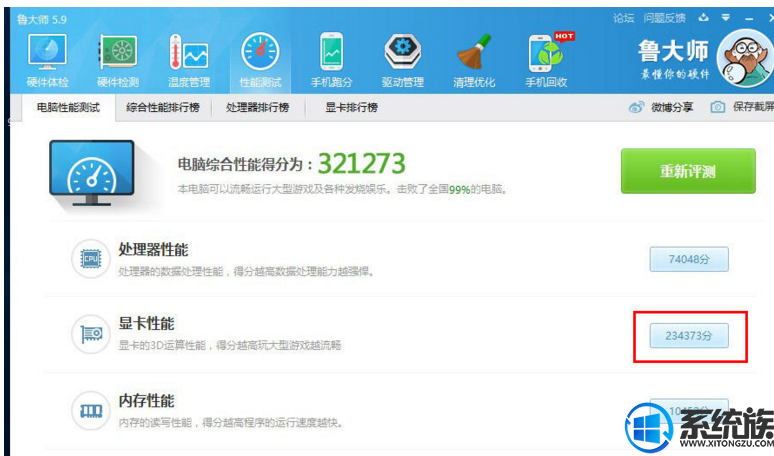Open the 硬件体检 hardware checkup icon
Screen dimensions: 774x456
(x=47, y=61)
